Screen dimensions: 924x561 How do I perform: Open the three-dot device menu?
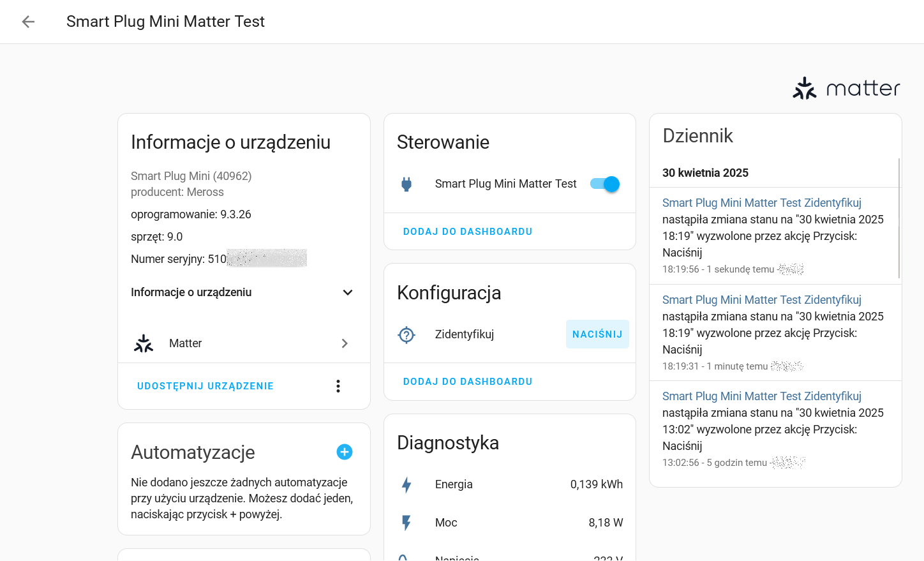[x=338, y=386]
